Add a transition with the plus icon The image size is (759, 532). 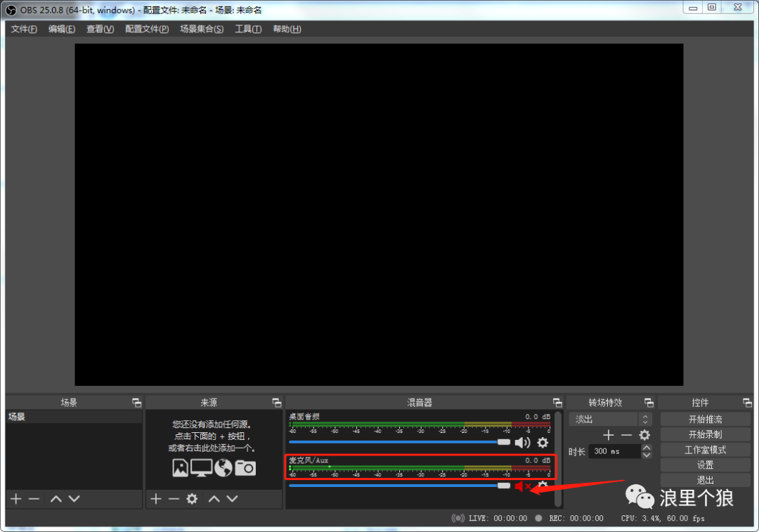tap(609, 435)
